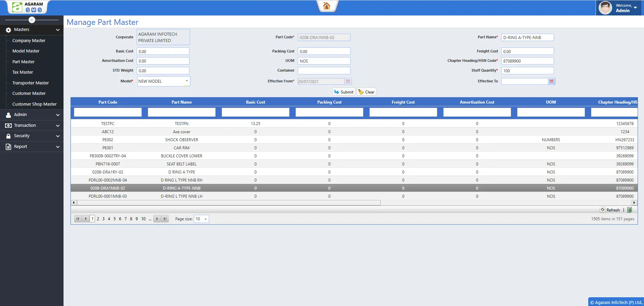Screen dimensions: 644x306
Task: Click the Admin user avatar
Action: click(x=605, y=8)
